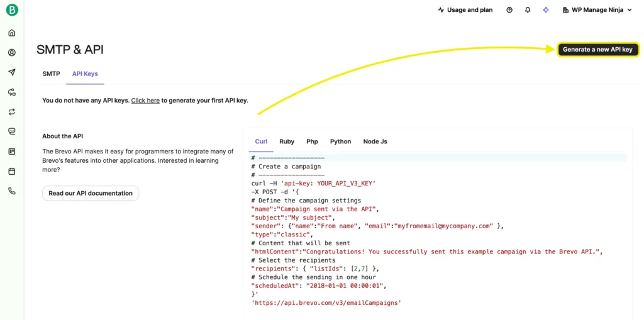Click the '# Create a campaign' comment
This screenshot has width=644, height=320.
[286, 167]
